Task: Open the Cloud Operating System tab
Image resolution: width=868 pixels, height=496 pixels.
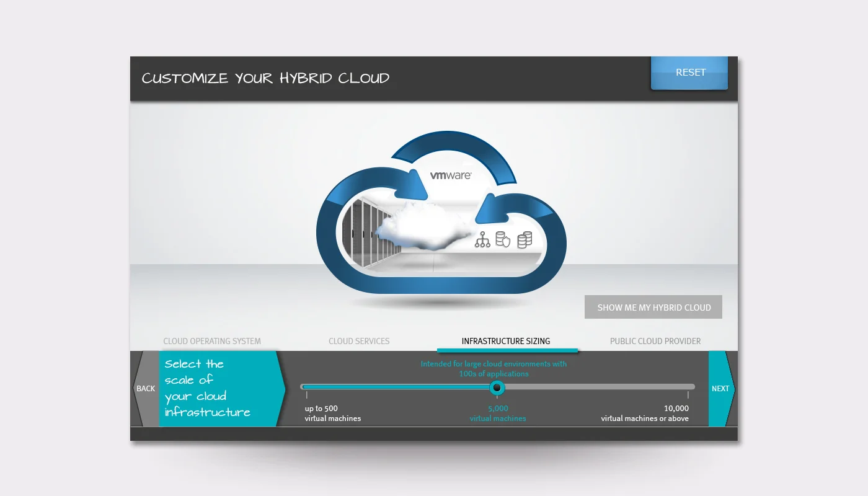Action: (212, 341)
